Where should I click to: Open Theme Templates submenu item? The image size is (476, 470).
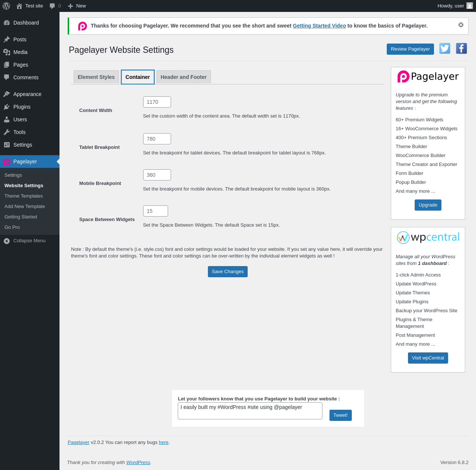coord(23,196)
